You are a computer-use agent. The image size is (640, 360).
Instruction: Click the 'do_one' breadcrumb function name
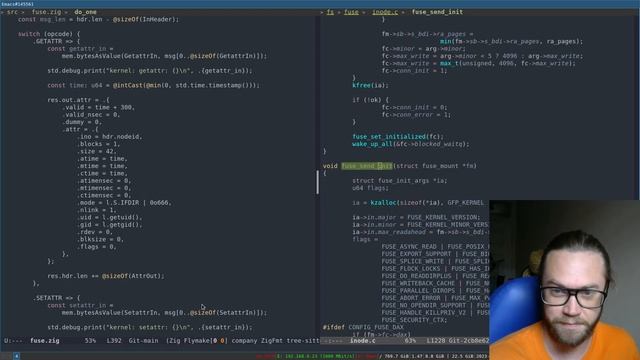coord(85,12)
